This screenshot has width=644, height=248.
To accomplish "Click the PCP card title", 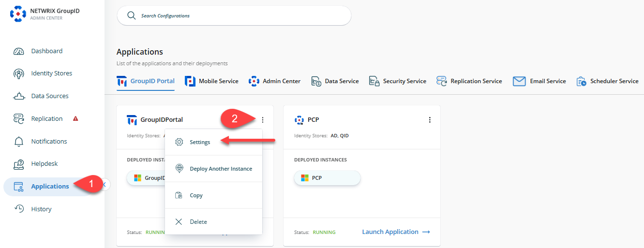I will [314, 120].
